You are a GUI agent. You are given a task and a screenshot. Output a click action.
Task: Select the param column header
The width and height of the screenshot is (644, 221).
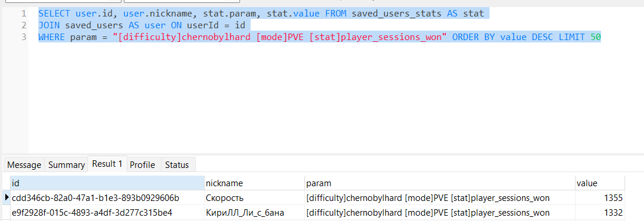(440, 183)
